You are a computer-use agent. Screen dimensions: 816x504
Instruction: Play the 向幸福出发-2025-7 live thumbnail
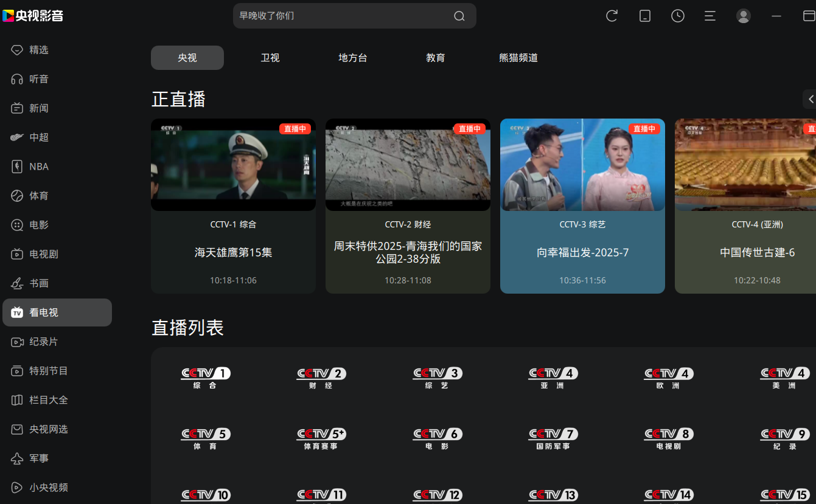pyautogui.click(x=582, y=165)
